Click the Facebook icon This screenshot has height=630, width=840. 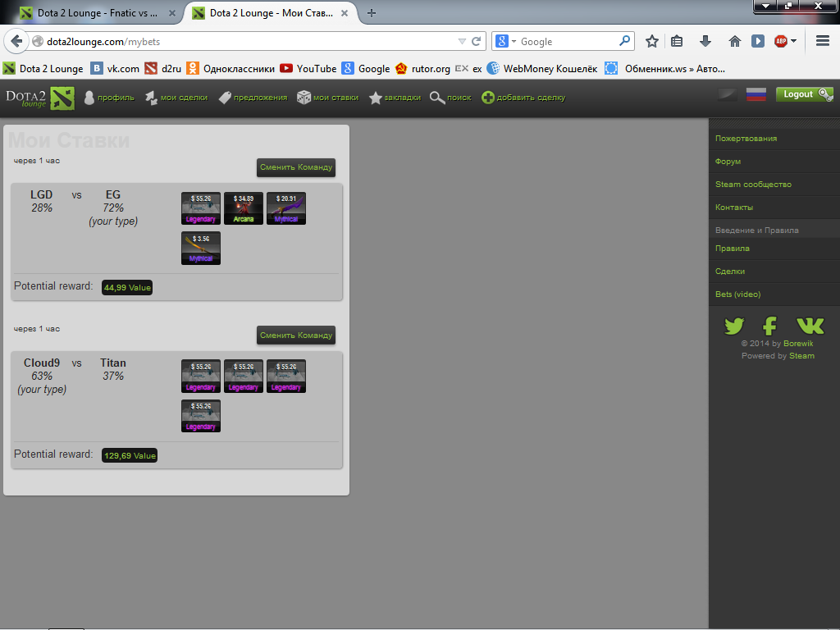coord(769,326)
